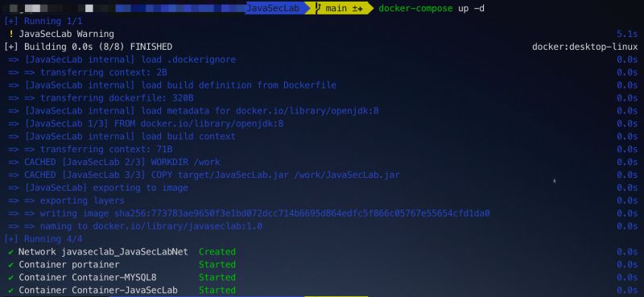The image size is (644, 297).
Task: Select the 'up -d' command arguments
Action: [x=471, y=8]
